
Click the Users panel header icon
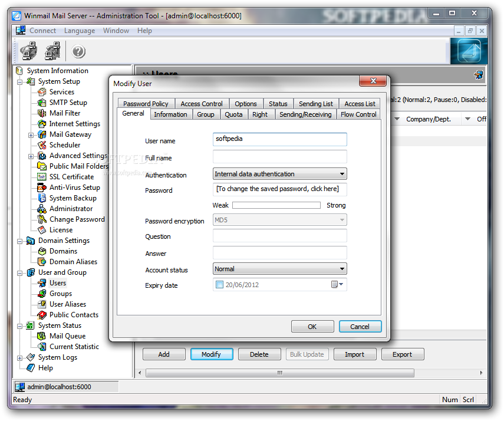point(479,75)
